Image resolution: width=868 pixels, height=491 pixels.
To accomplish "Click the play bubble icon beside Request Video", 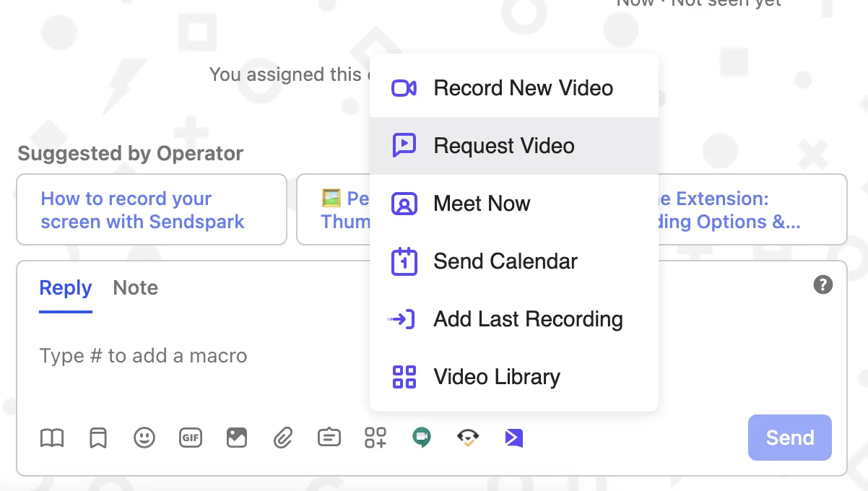I will click(404, 145).
